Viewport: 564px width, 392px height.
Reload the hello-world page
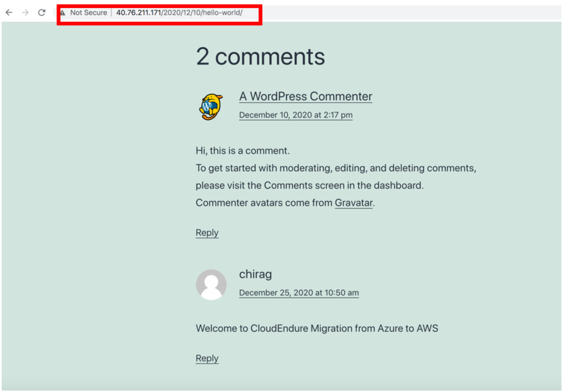[x=42, y=12]
